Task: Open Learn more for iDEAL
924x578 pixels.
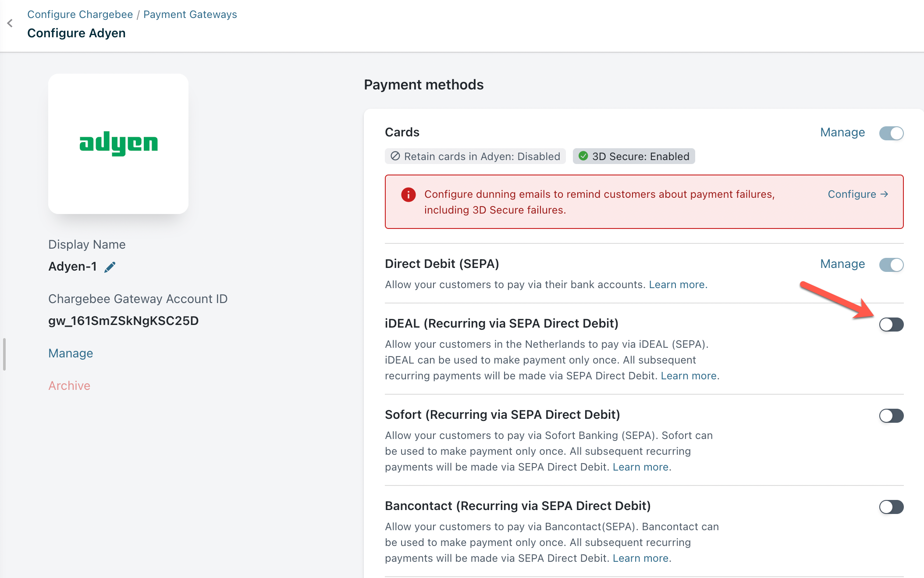Action: (688, 376)
